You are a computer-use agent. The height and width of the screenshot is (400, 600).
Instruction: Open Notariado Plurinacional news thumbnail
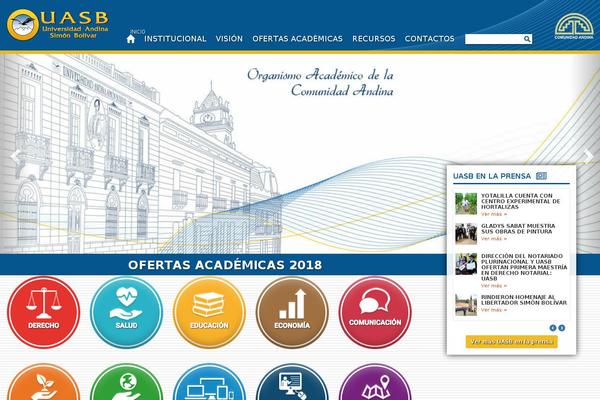coord(466,264)
